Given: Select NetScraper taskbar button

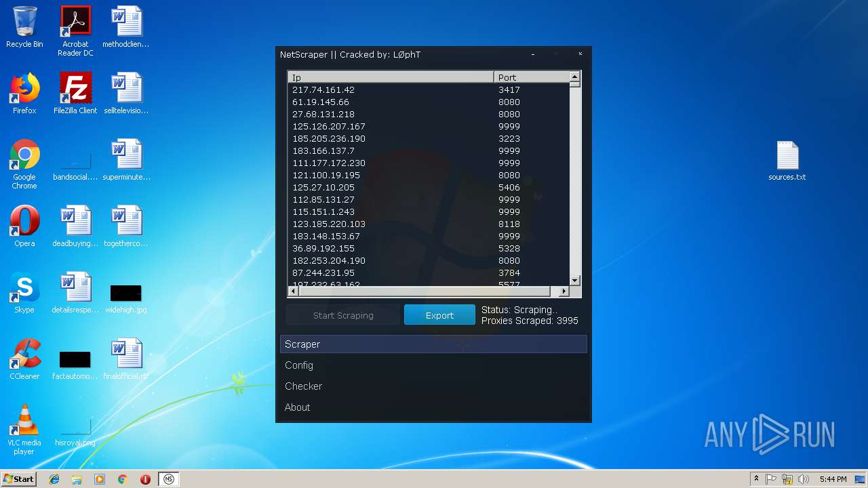Looking at the screenshot, I should (169, 479).
